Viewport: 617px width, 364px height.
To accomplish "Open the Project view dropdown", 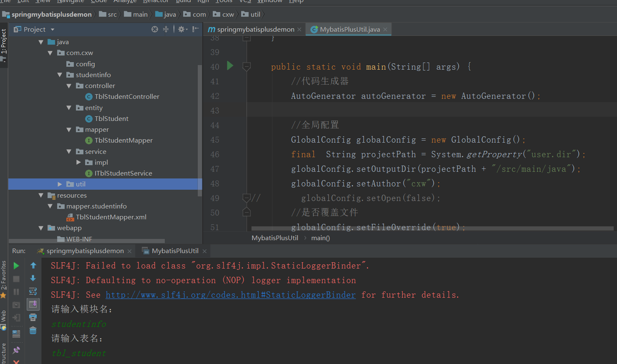I will [53, 30].
